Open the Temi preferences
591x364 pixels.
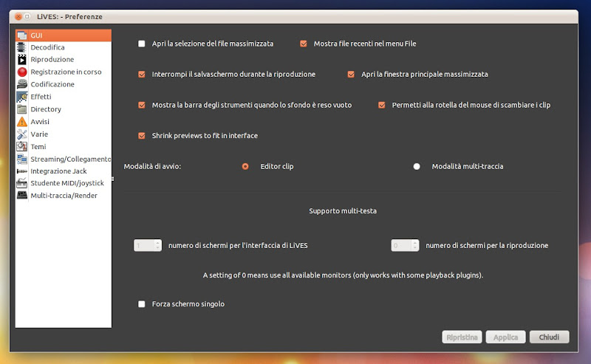point(38,147)
